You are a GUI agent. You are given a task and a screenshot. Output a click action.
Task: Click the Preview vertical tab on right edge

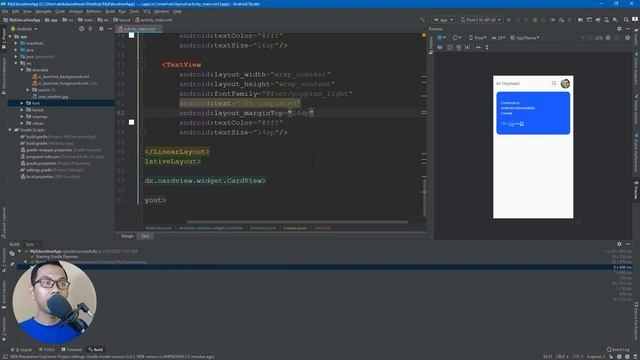click(636, 191)
